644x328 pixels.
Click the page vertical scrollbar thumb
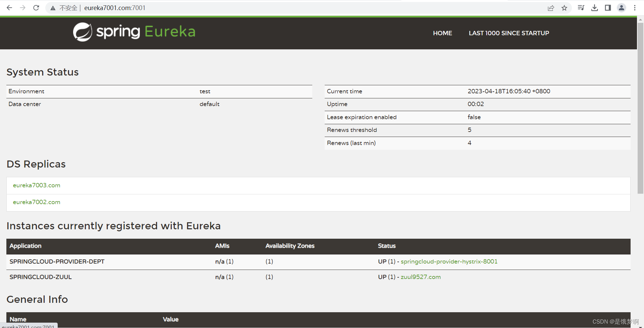(640, 108)
